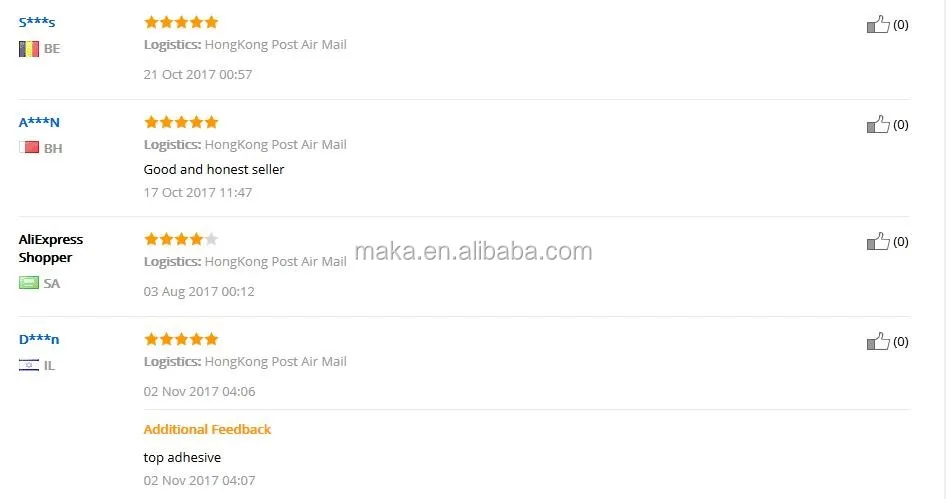Open reviewer D***n profile
This screenshot has width=946, height=499.
point(39,339)
